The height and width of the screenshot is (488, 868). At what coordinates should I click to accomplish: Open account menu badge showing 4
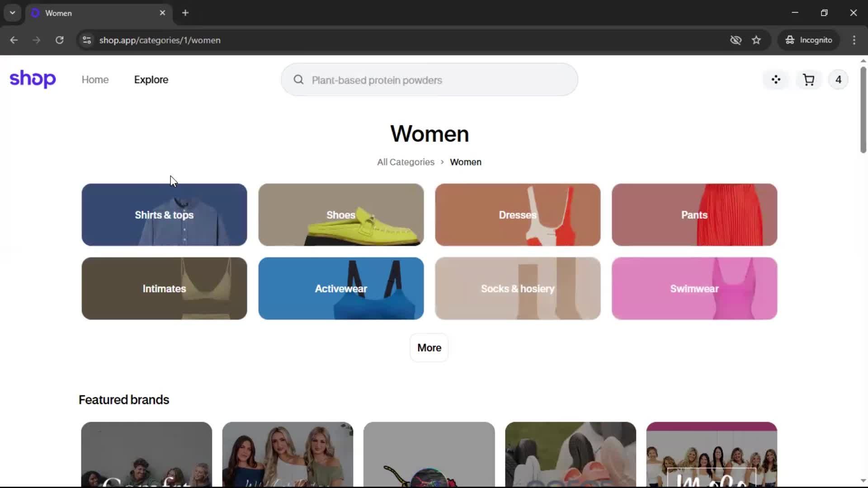click(838, 80)
